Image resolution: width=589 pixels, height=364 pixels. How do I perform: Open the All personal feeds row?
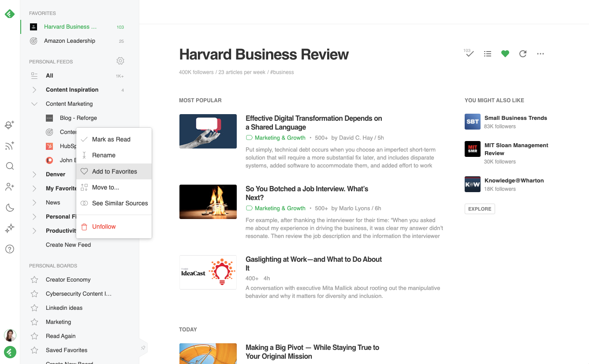[79, 76]
